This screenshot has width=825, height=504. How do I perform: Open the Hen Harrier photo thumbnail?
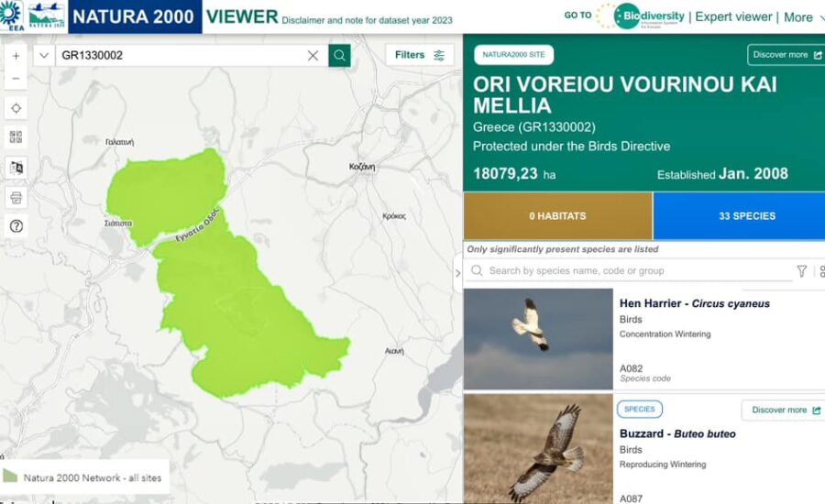click(538, 339)
